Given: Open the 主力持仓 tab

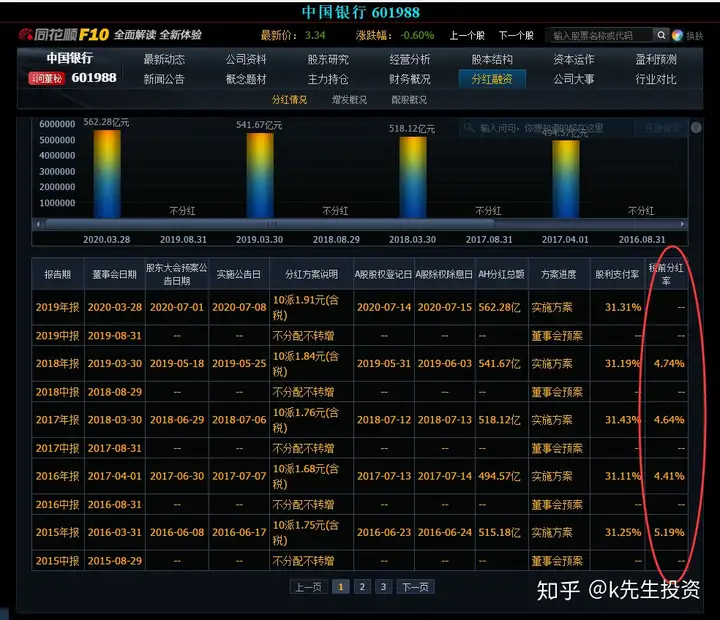Looking at the screenshot, I should pos(328,79).
